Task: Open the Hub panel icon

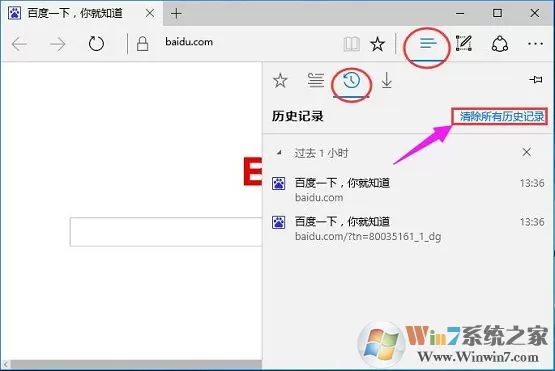Action: click(428, 43)
